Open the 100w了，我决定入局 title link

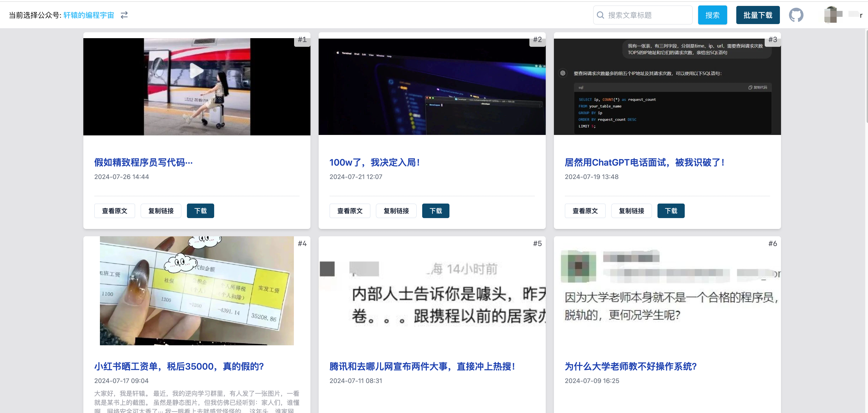click(x=374, y=162)
